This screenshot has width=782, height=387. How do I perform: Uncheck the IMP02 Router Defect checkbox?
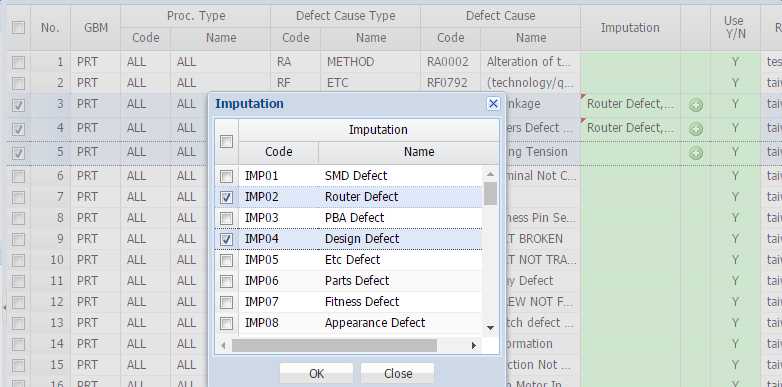tap(226, 197)
